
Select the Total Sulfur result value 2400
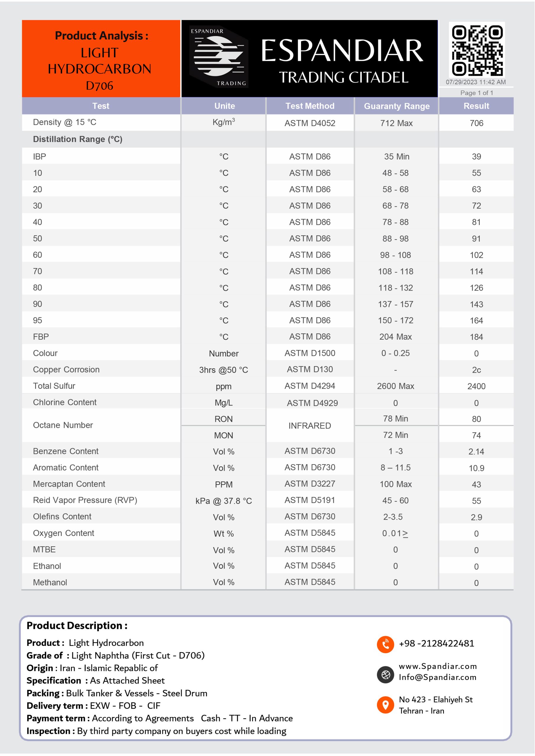tap(477, 386)
